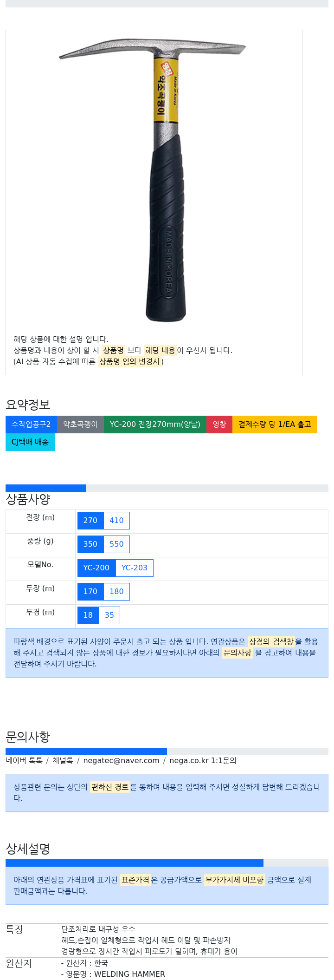Choose 전장 option 270
The image size is (334, 980).
[90, 521]
